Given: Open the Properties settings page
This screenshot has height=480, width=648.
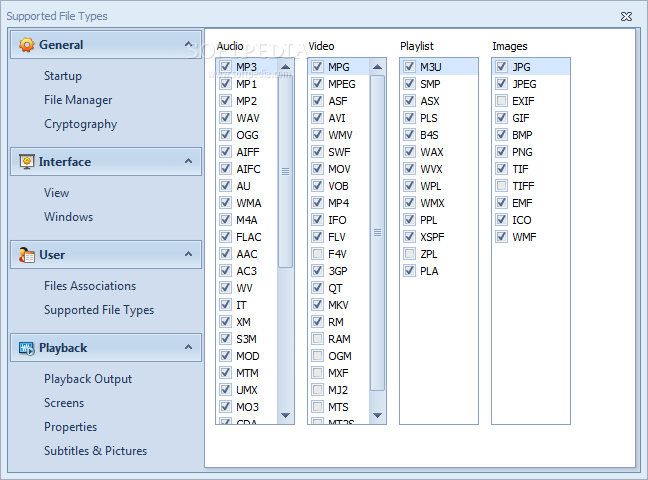Looking at the screenshot, I should coord(71,427).
